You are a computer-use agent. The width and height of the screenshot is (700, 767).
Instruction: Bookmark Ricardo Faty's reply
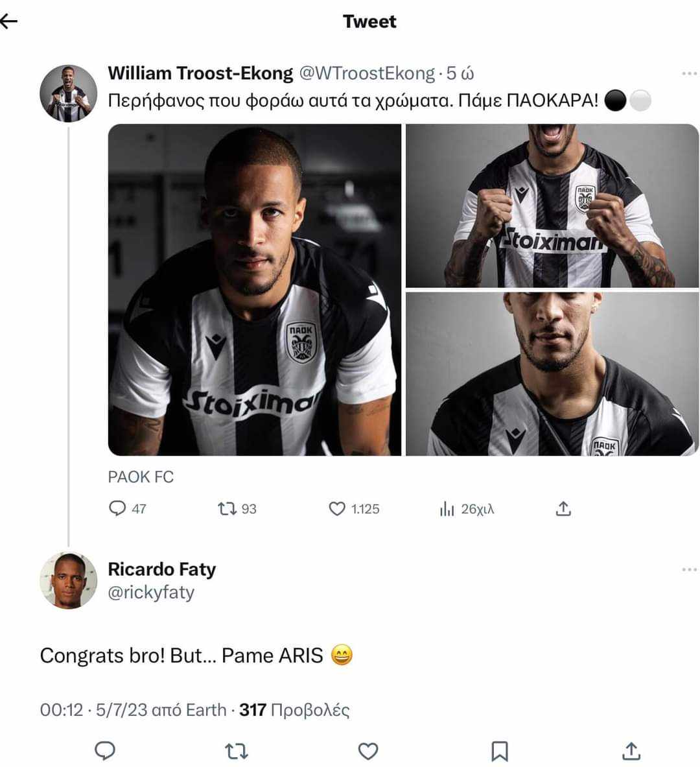(500, 751)
